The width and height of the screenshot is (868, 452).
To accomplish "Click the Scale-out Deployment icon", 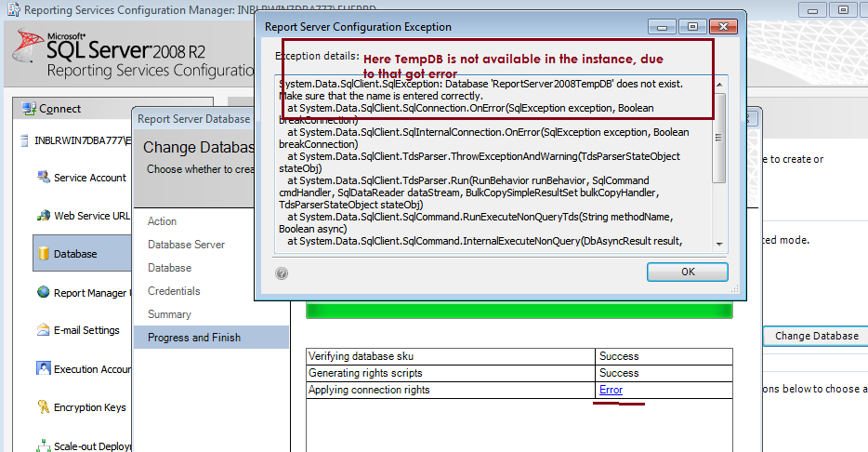I will [43, 445].
